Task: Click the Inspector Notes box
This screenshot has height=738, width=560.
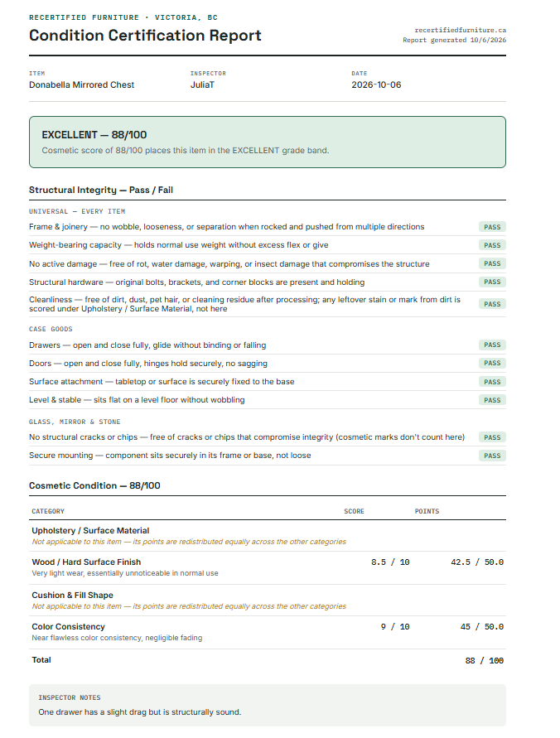Action: (268, 705)
